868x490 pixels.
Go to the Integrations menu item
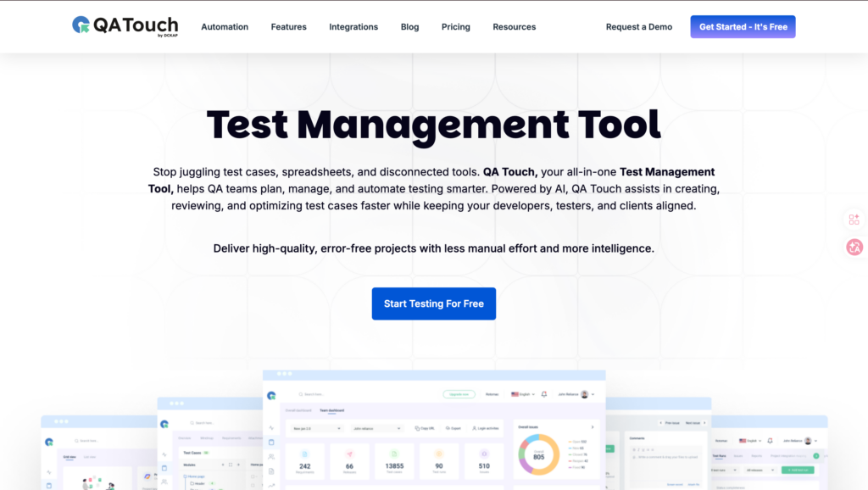(x=353, y=27)
